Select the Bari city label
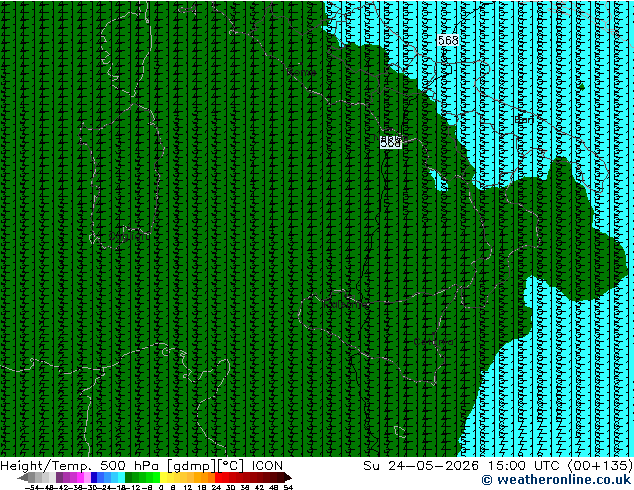634x490 pixels. pyautogui.click(x=524, y=119)
